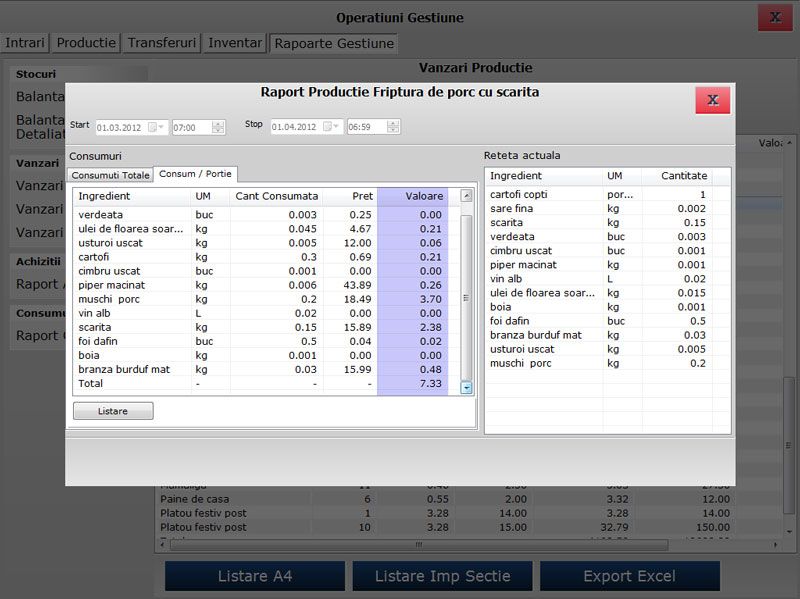Click the consumption table vertical scrollbar thumb
800x599 pixels.
click(x=466, y=297)
